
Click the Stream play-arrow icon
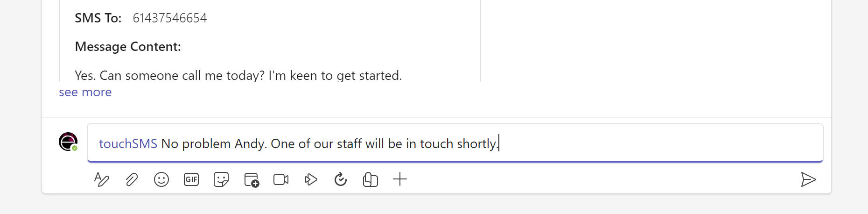click(x=311, y=179)
